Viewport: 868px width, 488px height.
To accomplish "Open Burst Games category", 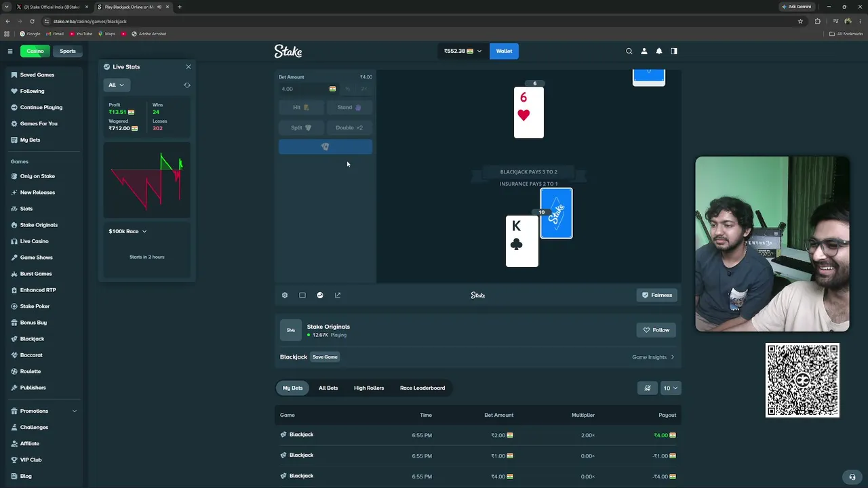I will [42, 274].
